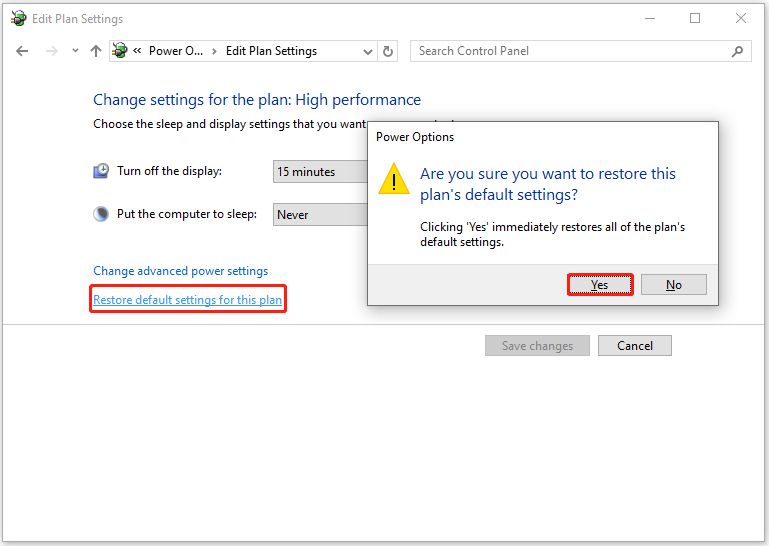Select the Power O... breadcrumb item
This screenshot has height=546, width=769.
tap(176, 51)
